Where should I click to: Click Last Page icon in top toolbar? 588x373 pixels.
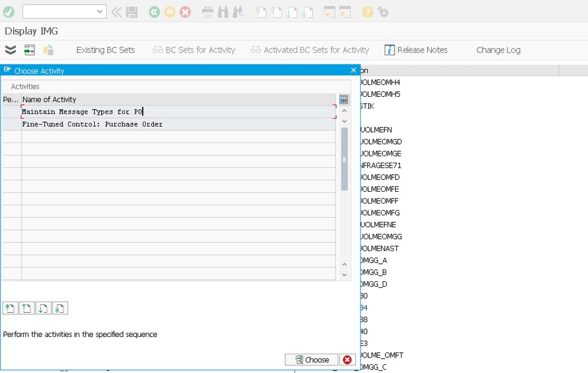[307, 12]
